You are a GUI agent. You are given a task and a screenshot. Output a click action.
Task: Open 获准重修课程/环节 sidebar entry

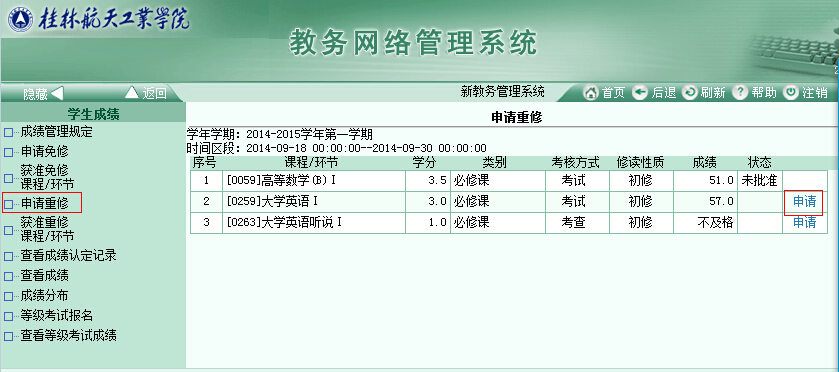pyautogui.click(x=47, y=229)
